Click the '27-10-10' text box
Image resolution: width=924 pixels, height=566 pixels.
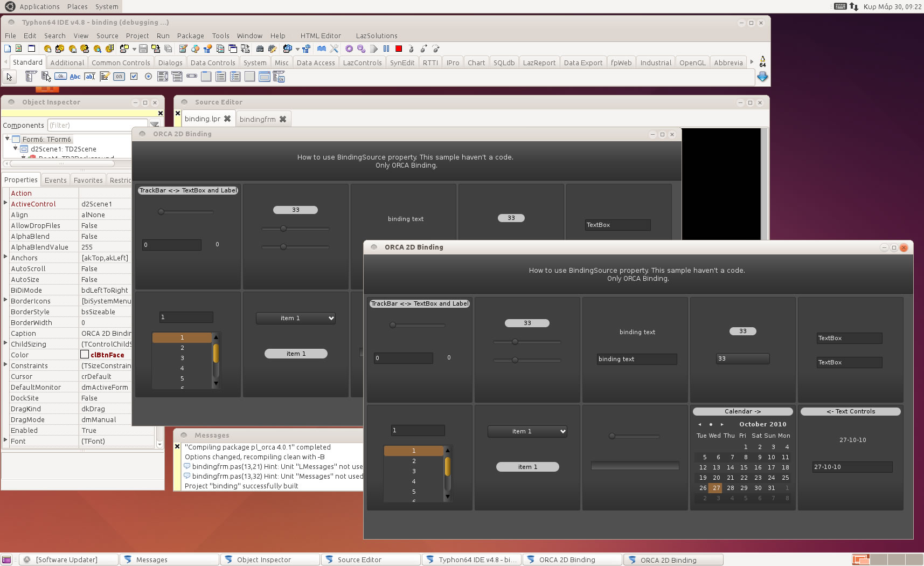click(852, 467)
